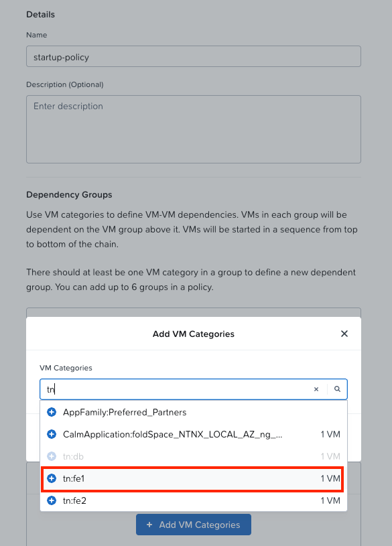392x546 pixels.
Task: Click the VM Categories search input
Action: coord(168,389)
